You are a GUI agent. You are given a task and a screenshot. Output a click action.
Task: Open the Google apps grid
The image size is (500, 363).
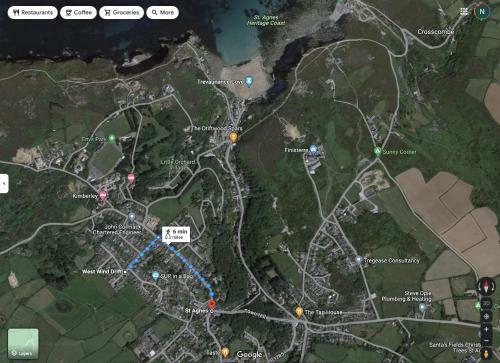[x=464, y=12]
